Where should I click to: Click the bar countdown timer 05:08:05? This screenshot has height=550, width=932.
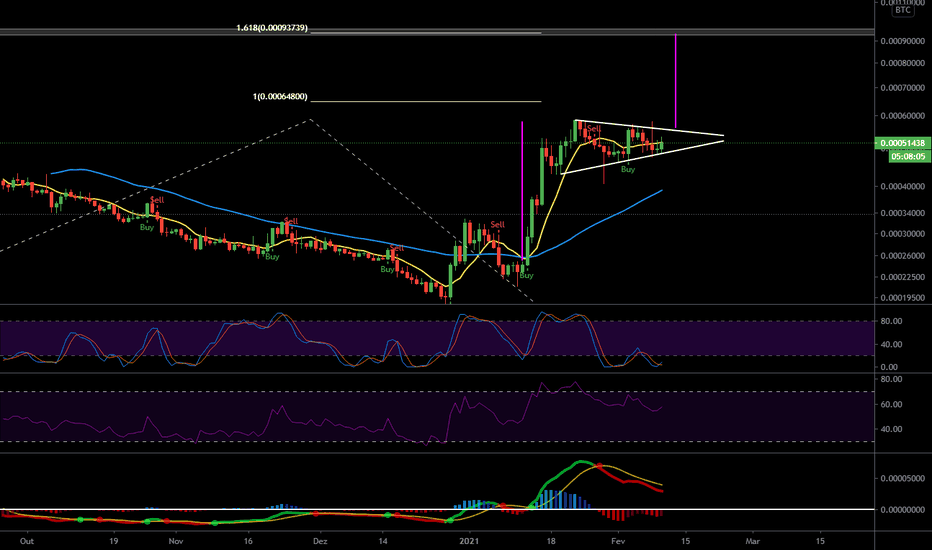909,156
